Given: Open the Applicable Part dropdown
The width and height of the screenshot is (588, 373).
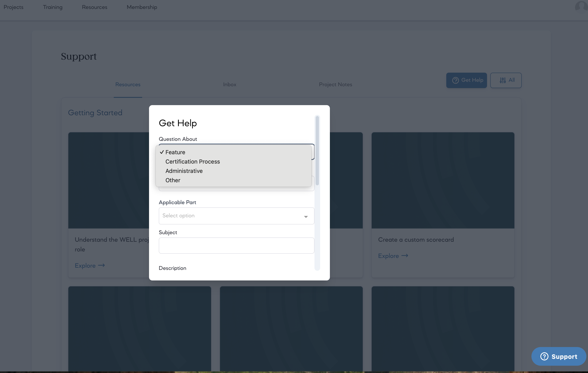Looking at the screenshot, I should coord(236,216).
